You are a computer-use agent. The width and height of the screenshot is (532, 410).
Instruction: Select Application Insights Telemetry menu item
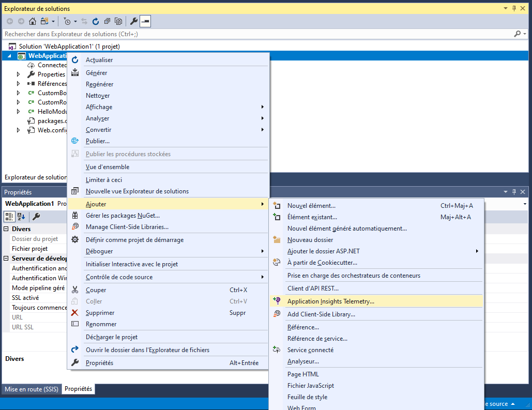pyautogui.click(x=330, y=301)
